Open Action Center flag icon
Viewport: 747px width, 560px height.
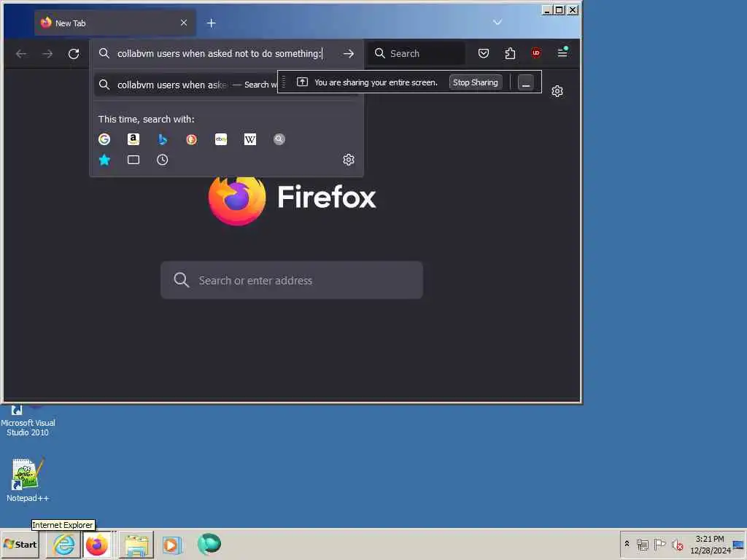point(659,544)
